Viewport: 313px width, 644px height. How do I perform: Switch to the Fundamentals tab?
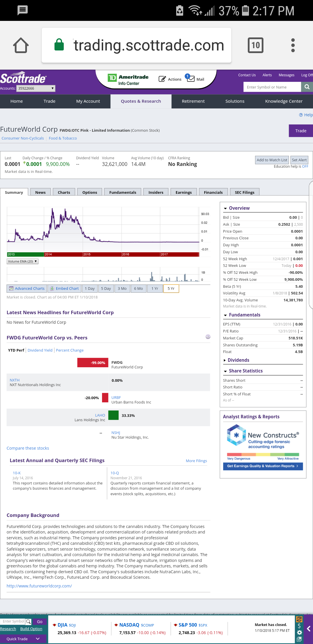tap(123, 192)
